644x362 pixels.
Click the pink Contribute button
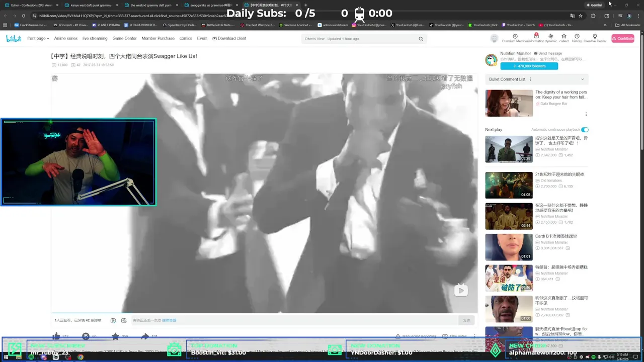pos(623,38)
